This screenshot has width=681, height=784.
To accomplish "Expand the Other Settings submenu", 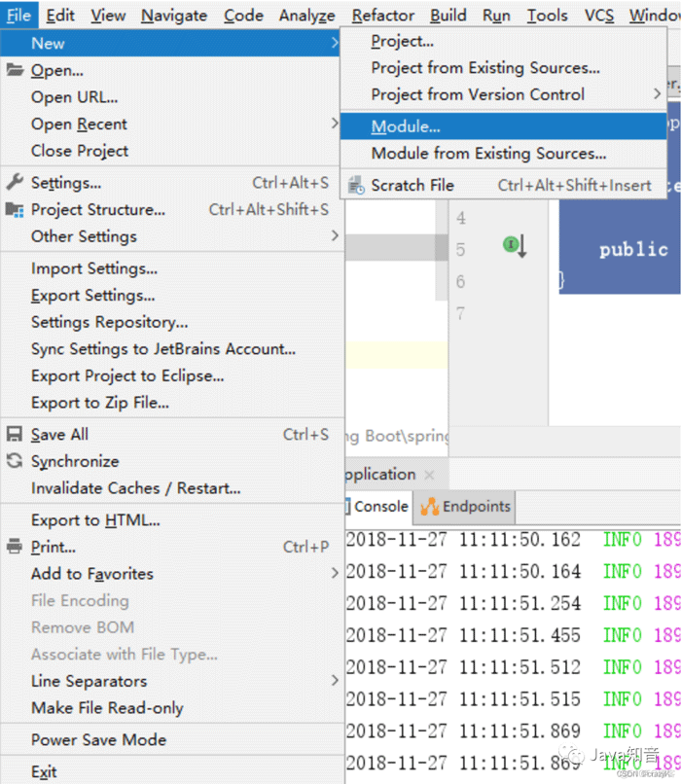I will tap(335, 236).
